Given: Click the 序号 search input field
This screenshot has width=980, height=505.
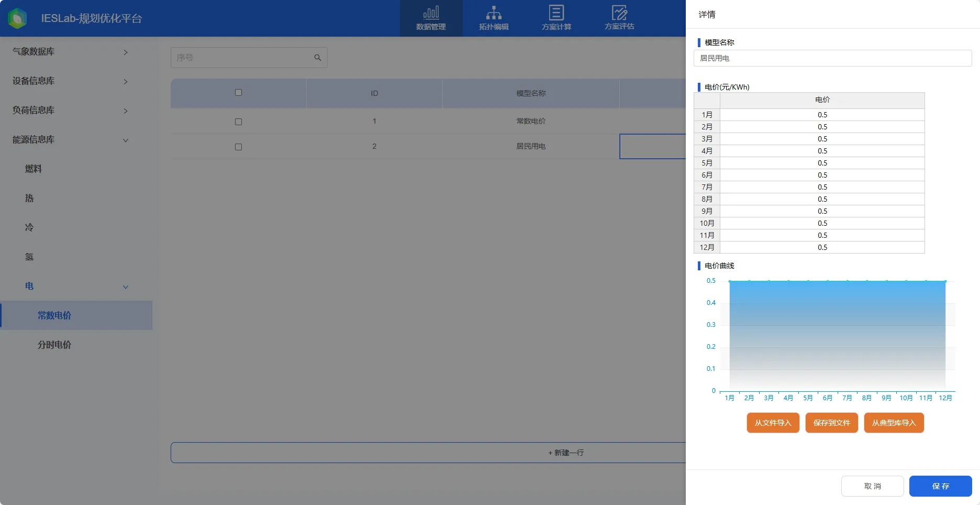Looking at the screenshot, I should [249, 58].
